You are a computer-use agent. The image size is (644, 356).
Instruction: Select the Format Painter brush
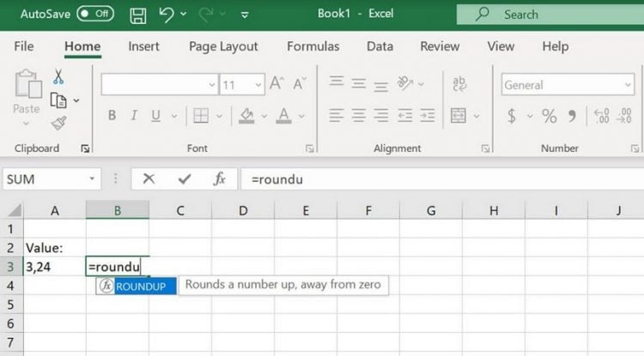tap(58, 123)
